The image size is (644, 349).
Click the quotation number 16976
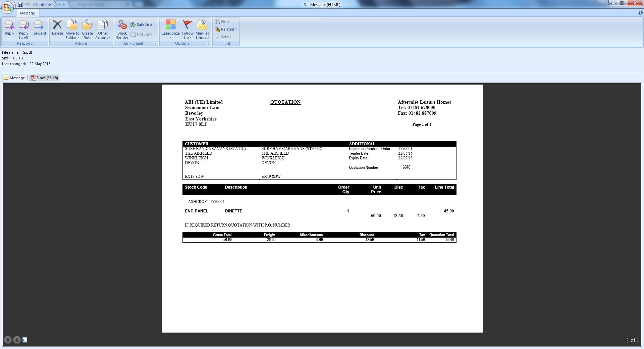click(406, 167)
